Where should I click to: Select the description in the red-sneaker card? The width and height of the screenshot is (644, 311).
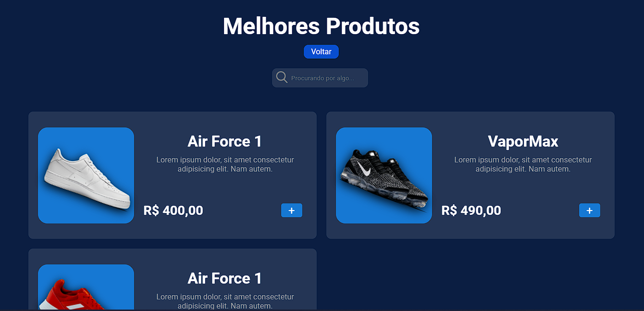coord(225,301)
